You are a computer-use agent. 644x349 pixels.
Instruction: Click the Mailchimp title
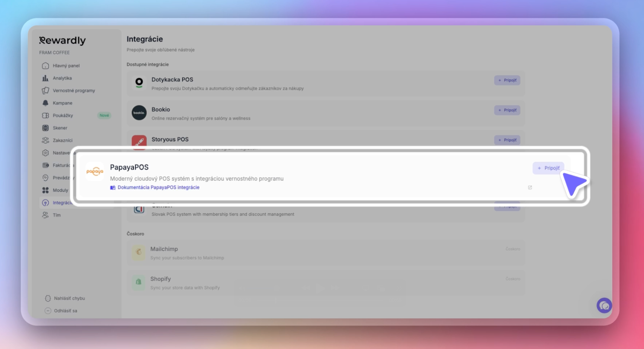[164, 249]
